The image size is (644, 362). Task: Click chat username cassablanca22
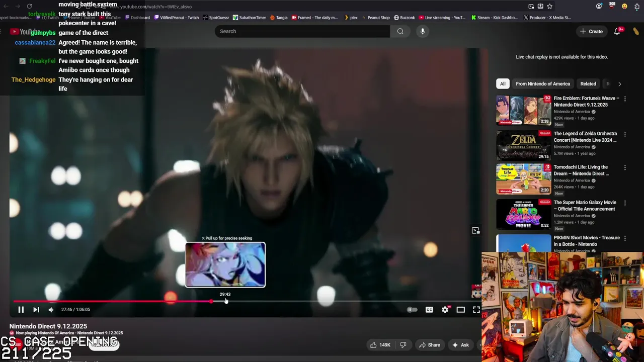tap(35, 42)
